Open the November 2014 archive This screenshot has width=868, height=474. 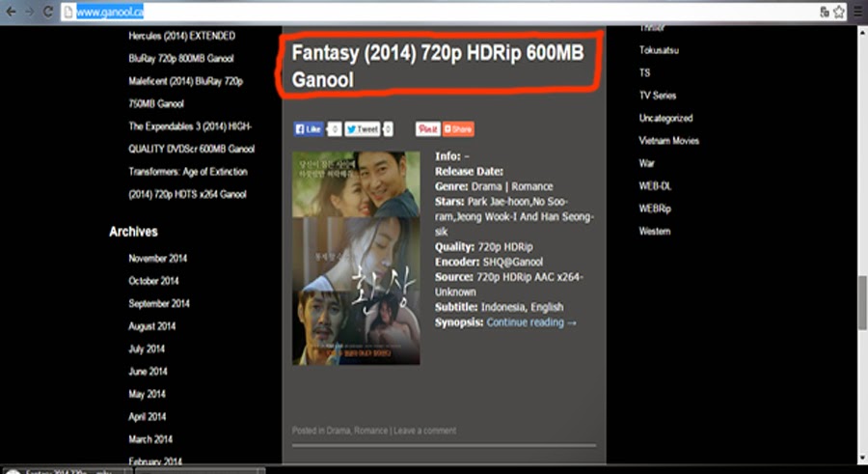click(158, 259)
